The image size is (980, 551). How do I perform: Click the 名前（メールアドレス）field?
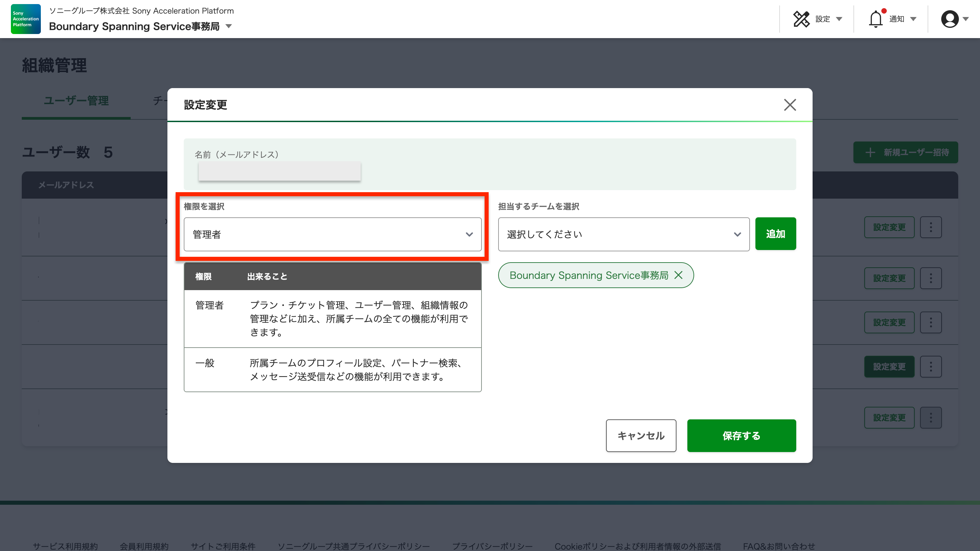tap(279, 171)
